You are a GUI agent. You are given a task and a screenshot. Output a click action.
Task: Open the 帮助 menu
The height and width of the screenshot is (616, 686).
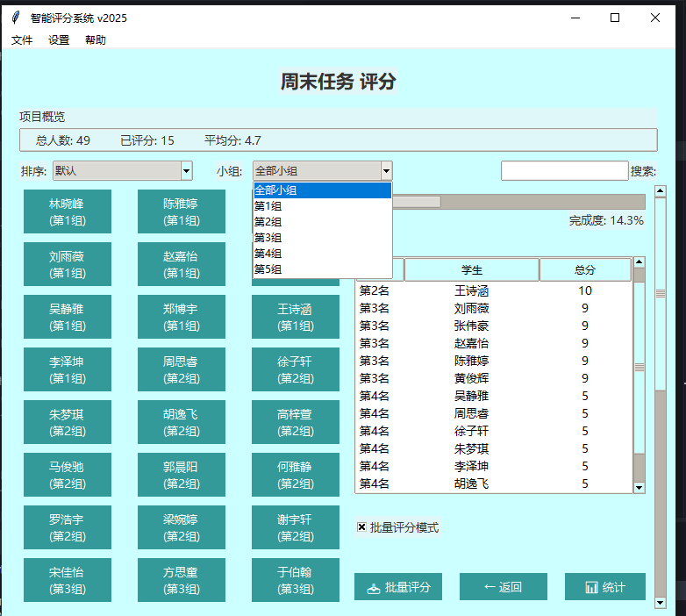[x=96, y=40]
